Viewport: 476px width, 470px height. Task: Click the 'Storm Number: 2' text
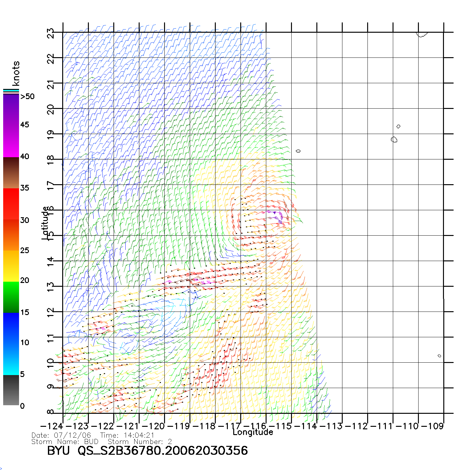click(x=140, y=442)
